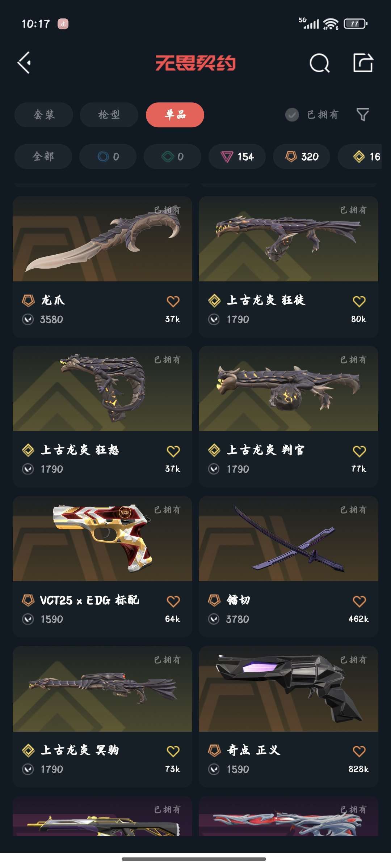Select the blue circle tier filter
Image resolution: width=391 pixels, height=868 pixels.
click(x=108, y=156)
